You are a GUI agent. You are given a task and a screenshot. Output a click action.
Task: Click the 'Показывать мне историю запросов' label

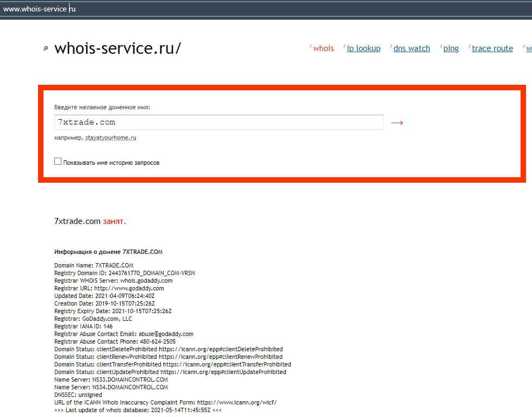pos(111,163)
